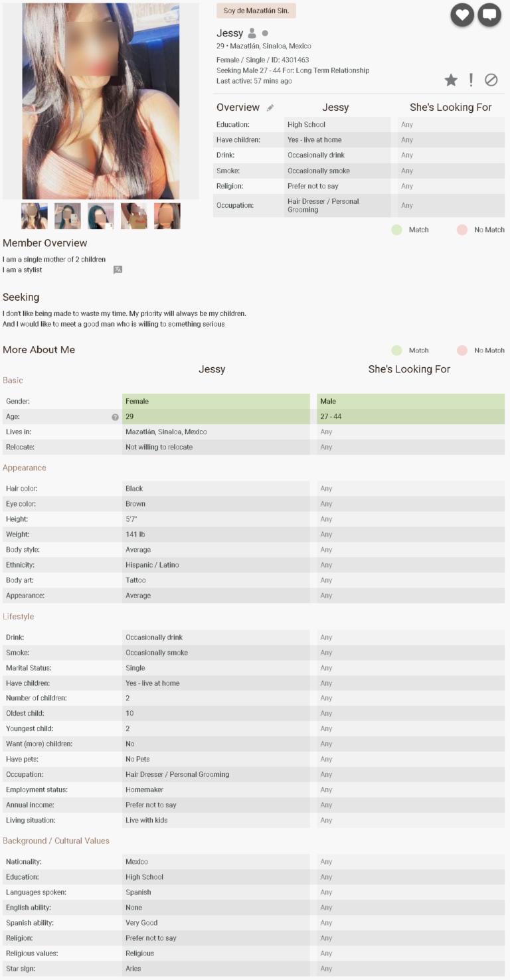Add Jessy to favorites with star icon
This screenshot has width=510, height=980.
click(x=451, y=80)
